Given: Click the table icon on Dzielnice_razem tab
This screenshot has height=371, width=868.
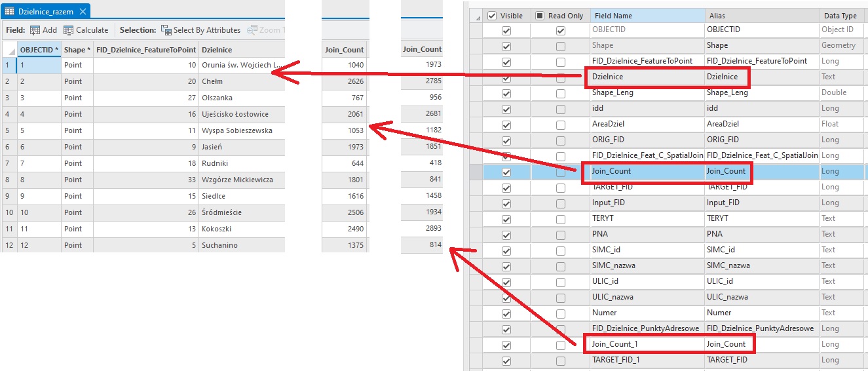Looking at the screenshot, I should (10, 12).
